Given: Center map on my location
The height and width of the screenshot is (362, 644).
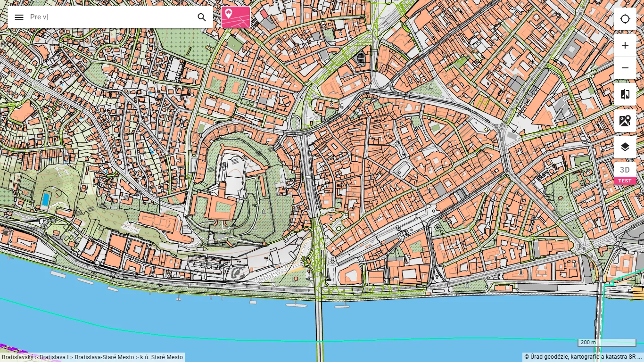Looking at the screenshot, I should pos(625,19).
